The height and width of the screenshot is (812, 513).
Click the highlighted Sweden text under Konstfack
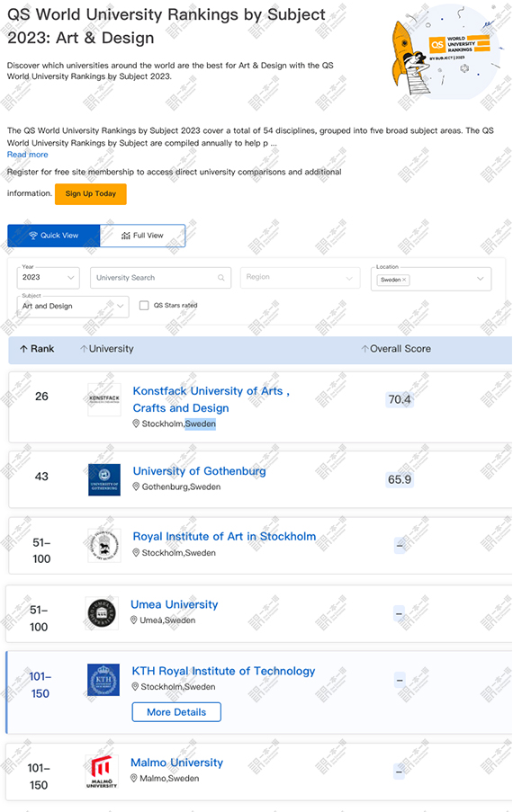(x=201, y=424)
